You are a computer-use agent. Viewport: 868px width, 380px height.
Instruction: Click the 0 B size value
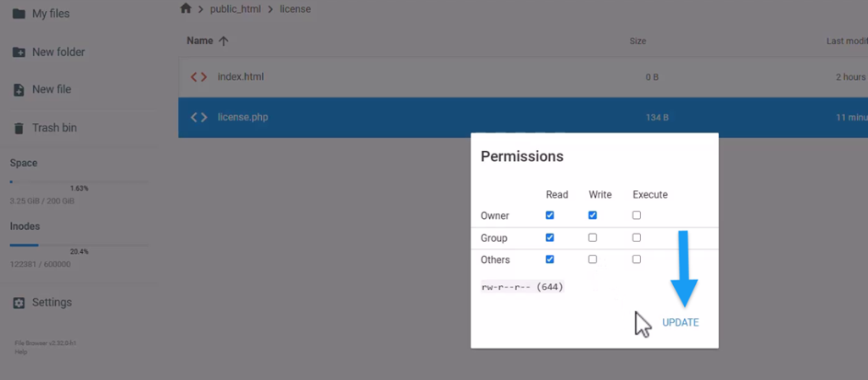coord(652,77)
